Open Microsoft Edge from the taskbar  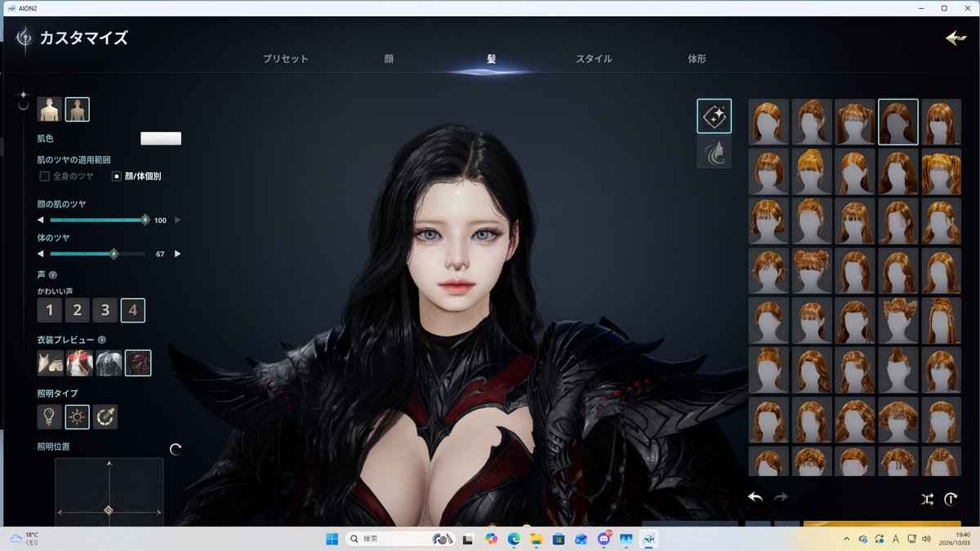click(514, 539)
